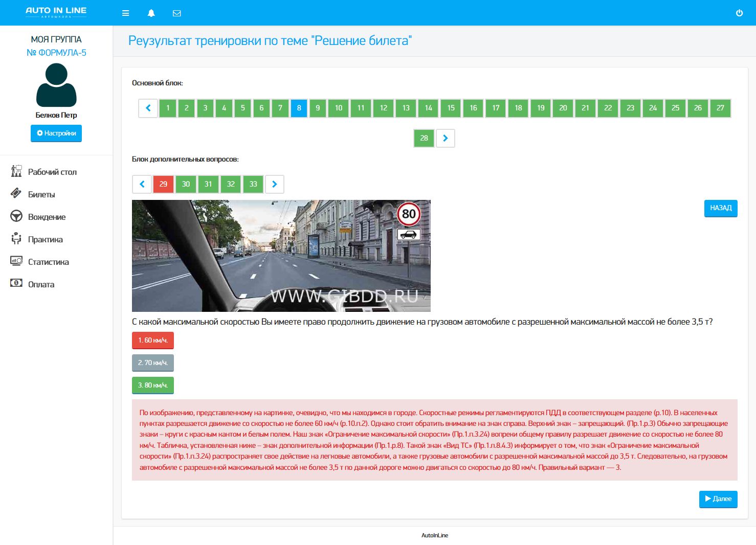
Task: Open additional question 30
Action: [186, 184]
